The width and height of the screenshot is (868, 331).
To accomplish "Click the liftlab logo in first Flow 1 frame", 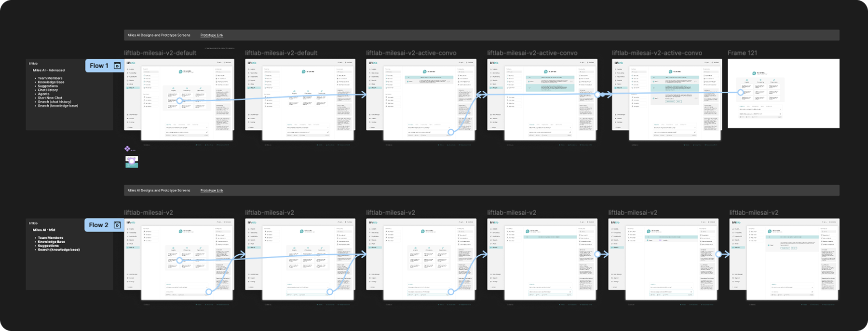I will [131, 63].
